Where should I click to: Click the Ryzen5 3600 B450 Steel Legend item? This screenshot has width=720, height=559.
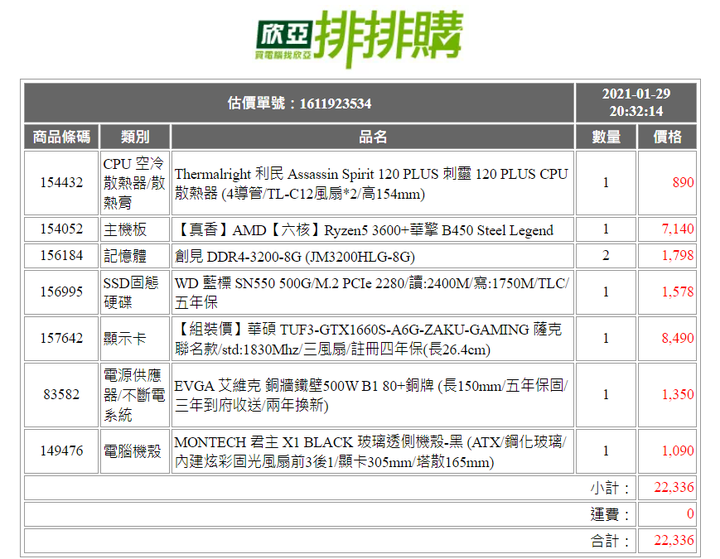372,229
